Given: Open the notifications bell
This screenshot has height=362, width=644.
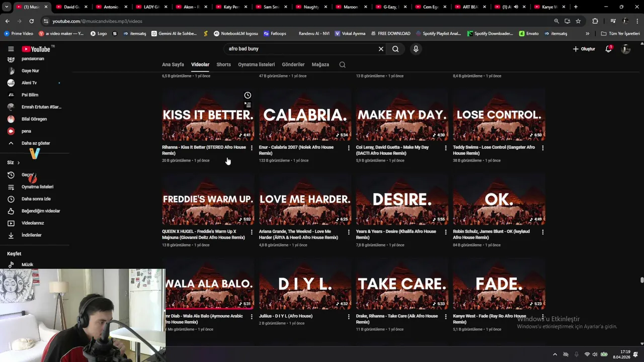Looking at the screenshot, I should [x=608, y=49].
